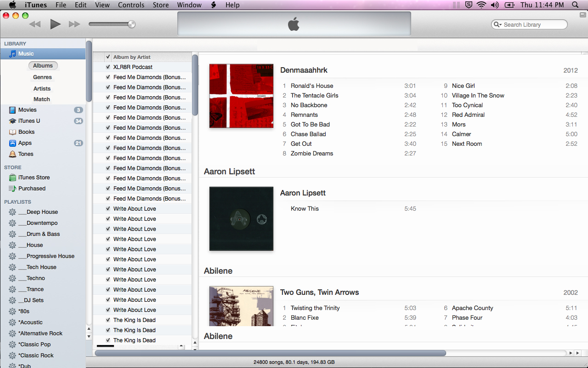Click the gear icon beside Deep House
The height and width of the screenshot is (368, 588).
click(x=12, y=212)
